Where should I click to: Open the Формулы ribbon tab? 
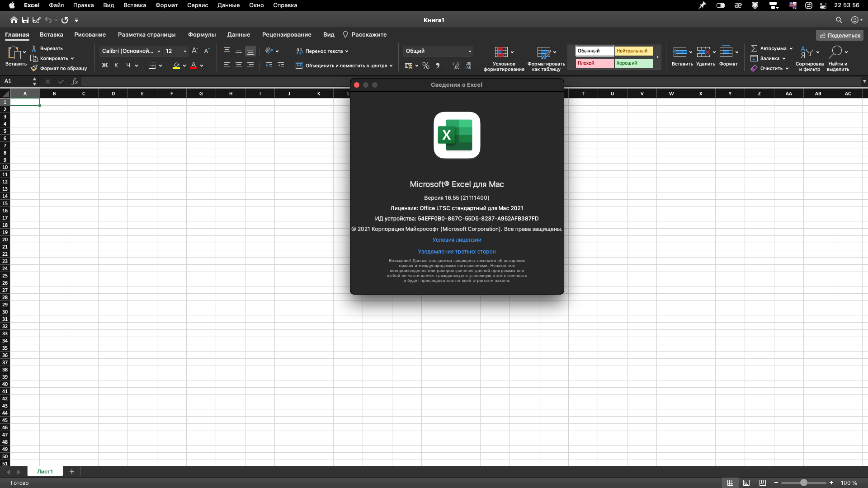[x=202, y=35]
